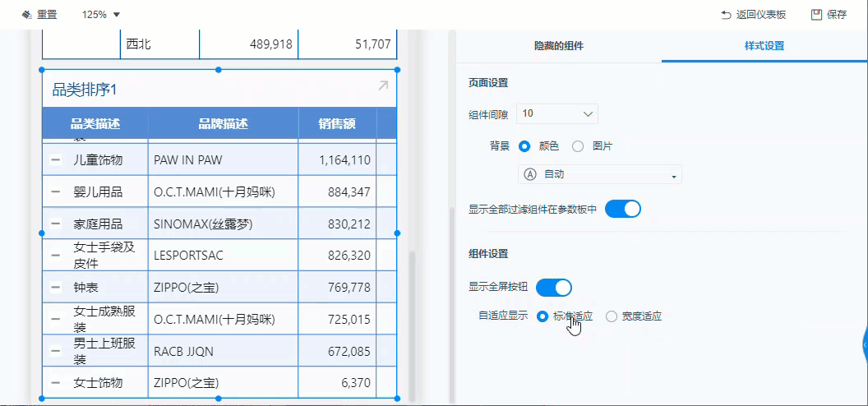The image size is (868, 406).
Task: Click the dashboard vertical scrollbar thumb
Action: [x=411, y=326]
